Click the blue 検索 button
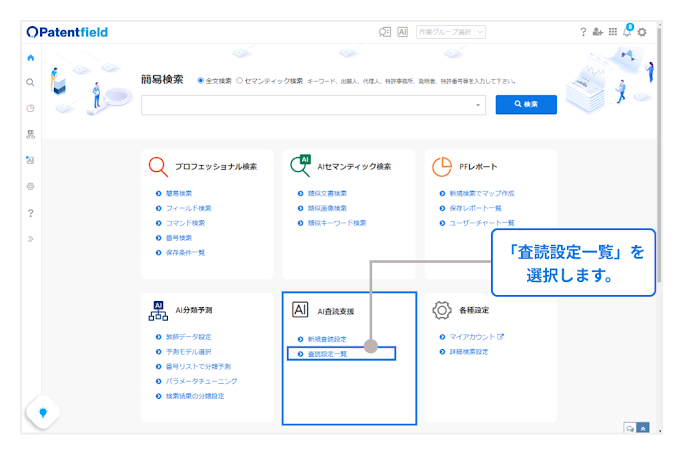 pos(526,104)
